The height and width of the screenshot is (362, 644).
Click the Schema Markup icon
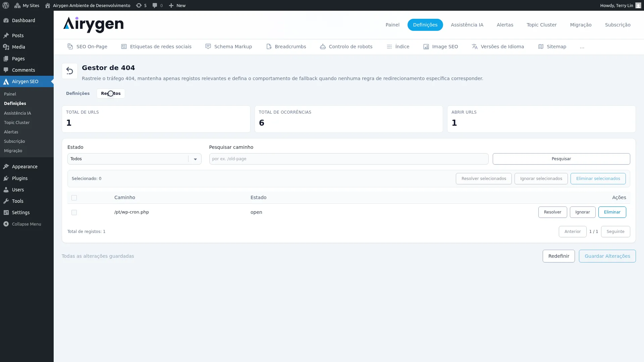click(208, 47)
